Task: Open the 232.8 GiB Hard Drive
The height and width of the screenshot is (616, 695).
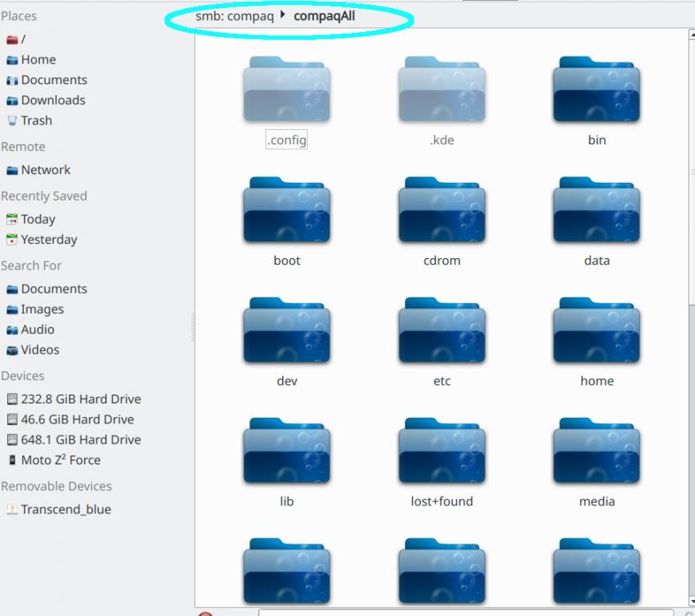Action: pos(80,399)
